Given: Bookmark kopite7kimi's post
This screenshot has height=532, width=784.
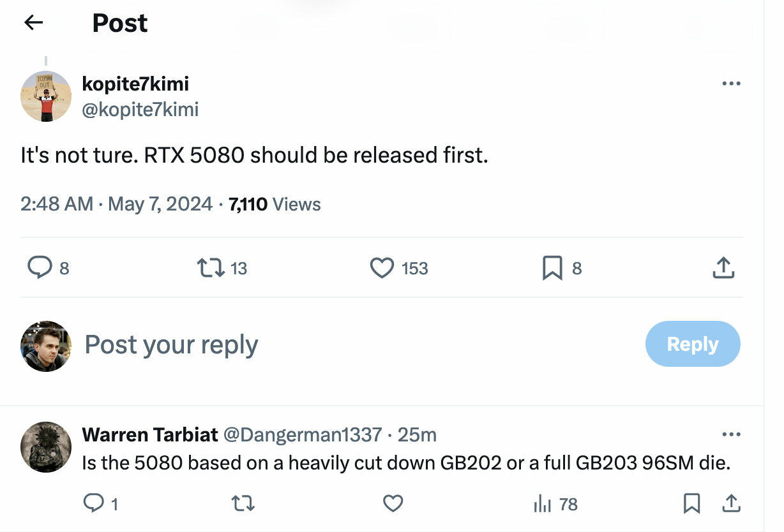Looking at the screenshot, I should [x=552, y=268].
